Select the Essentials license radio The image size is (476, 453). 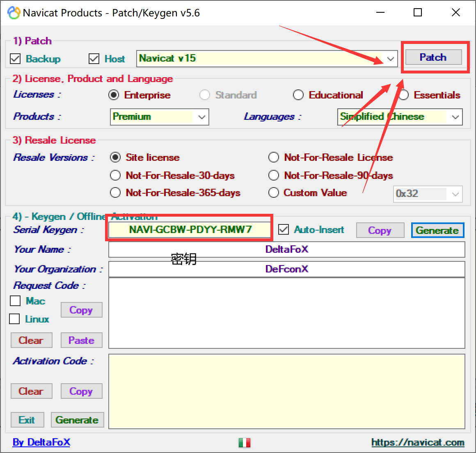tap(404, 95)
